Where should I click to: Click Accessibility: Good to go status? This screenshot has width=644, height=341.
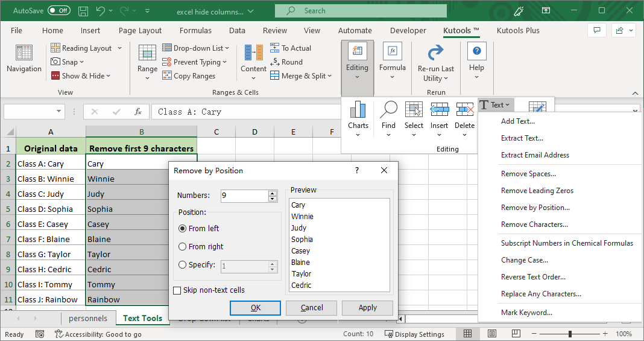tap(98, 334)
